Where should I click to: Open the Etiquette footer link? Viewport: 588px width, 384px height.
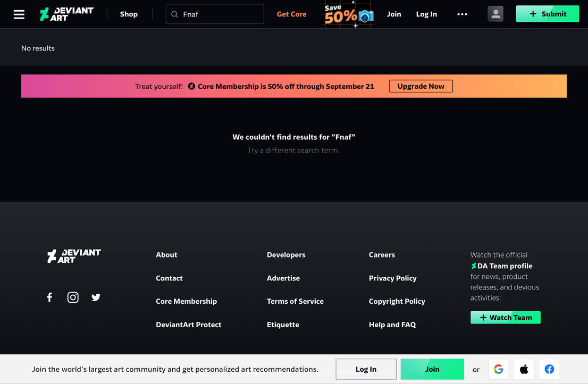click(x=283, y=325)
